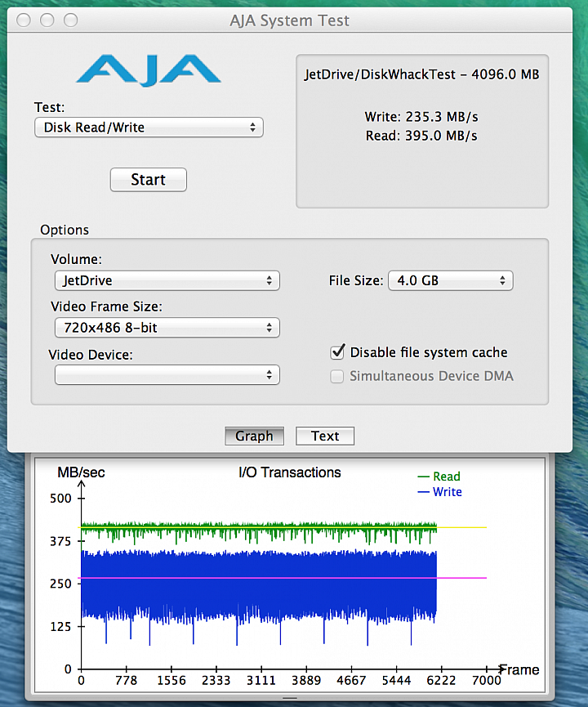Click the Write: 235.3 MB/s result
The image size is (588, 707).
click(421, 117)
